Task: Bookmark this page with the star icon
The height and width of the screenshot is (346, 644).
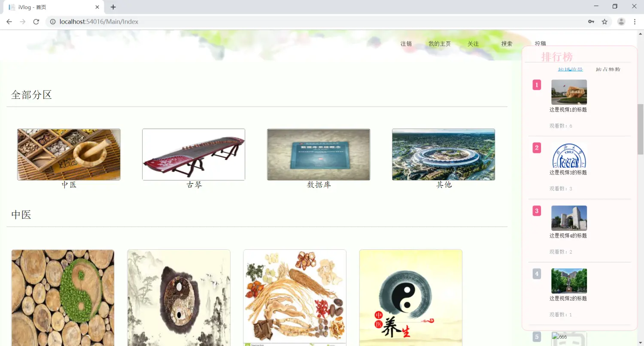Action: [x=605, y=21]
